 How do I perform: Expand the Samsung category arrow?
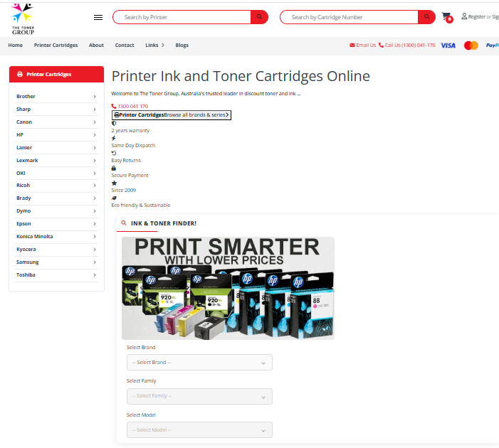pyautogui.click(x=95, y=262)
